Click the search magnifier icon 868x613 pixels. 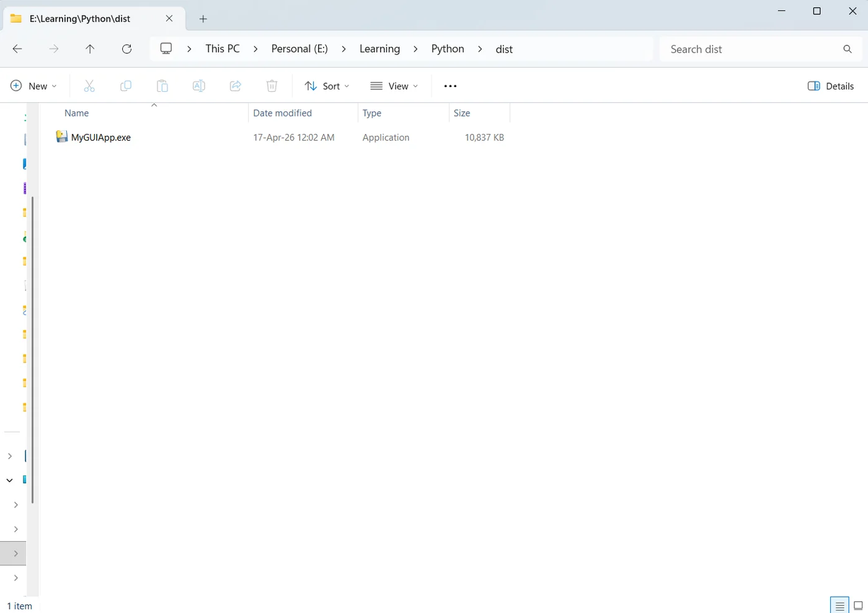(848, 49)
